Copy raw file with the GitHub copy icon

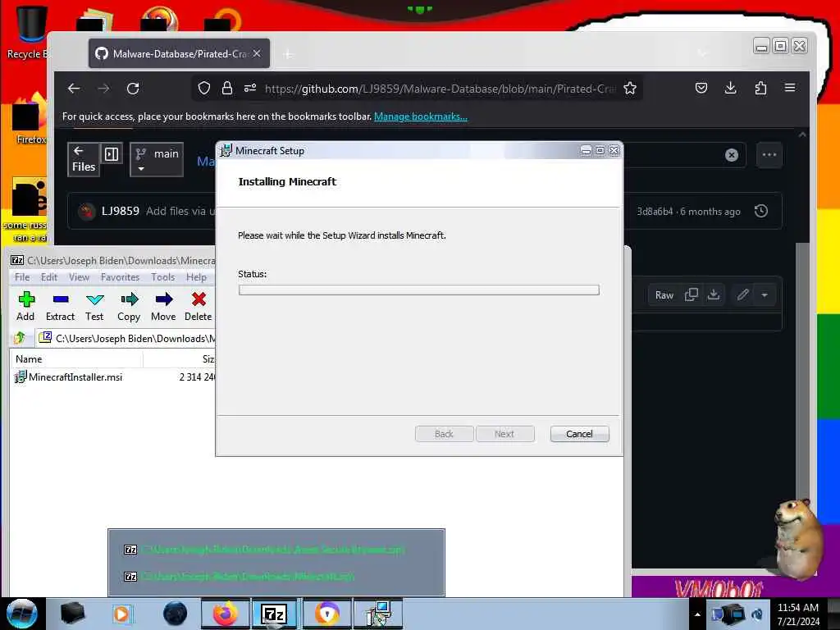[x=691, y=294]
